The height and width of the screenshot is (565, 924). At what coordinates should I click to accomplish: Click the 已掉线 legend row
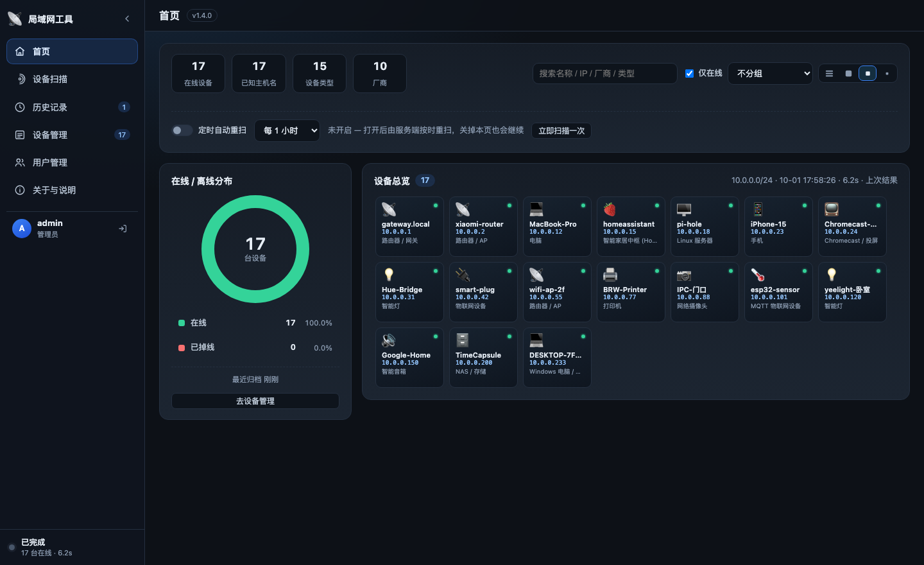[x=255, y=347]
